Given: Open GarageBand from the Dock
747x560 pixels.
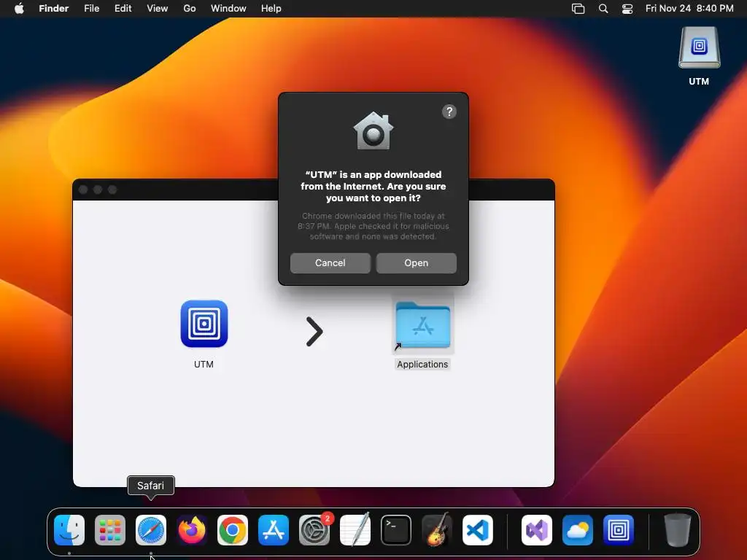Looking at the screenshot, I should pos(437,530).
